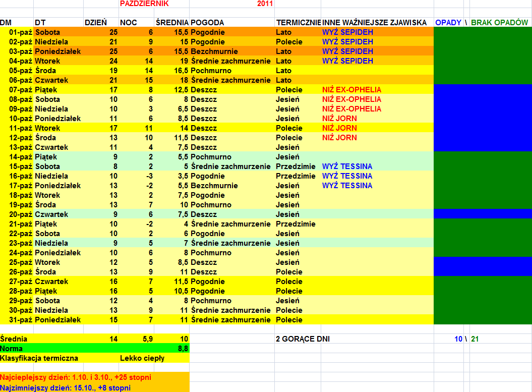Viewport: 532px width, 392px height.
Task: Select the blue OPADY header cell
Action: 448,23
